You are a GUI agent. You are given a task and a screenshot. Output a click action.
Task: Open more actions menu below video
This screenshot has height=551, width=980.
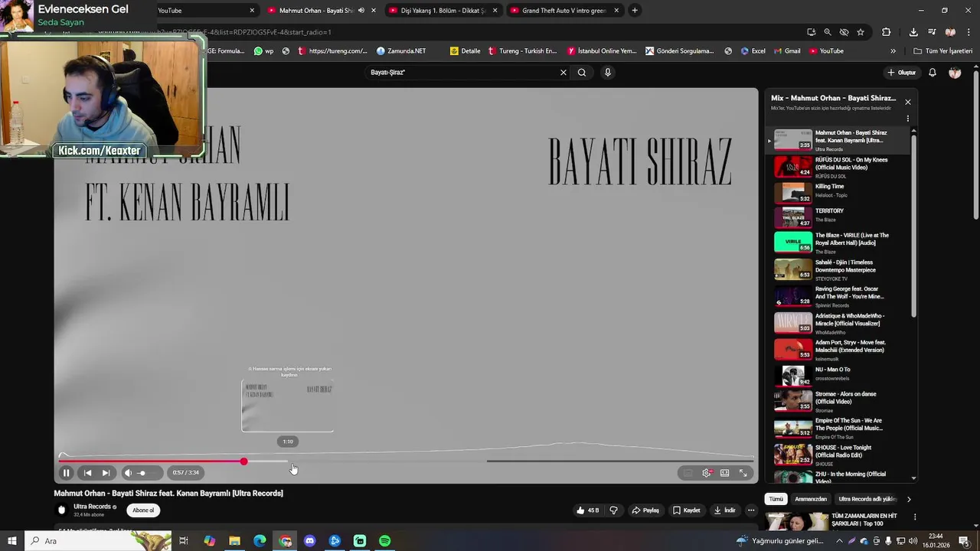751,510
